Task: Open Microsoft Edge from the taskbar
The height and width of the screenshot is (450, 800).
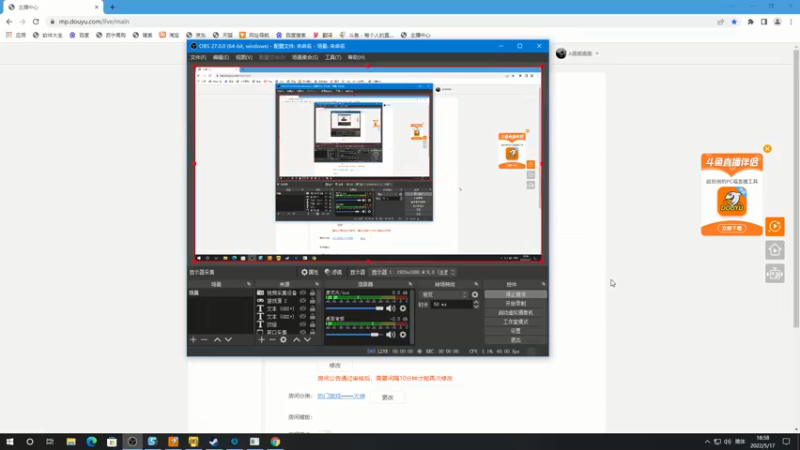Action: point(91,442)
